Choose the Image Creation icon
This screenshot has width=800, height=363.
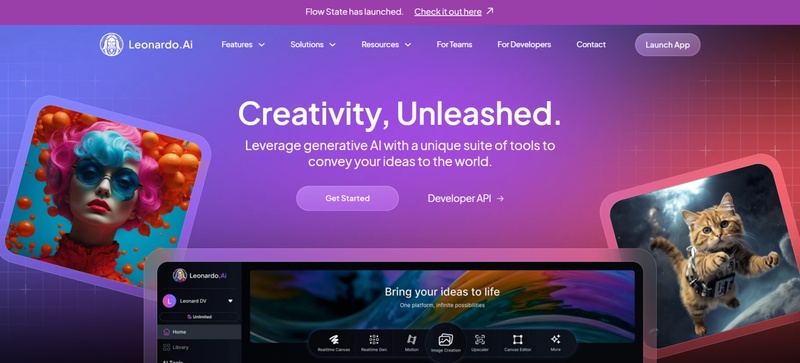(x=446, y=340)
